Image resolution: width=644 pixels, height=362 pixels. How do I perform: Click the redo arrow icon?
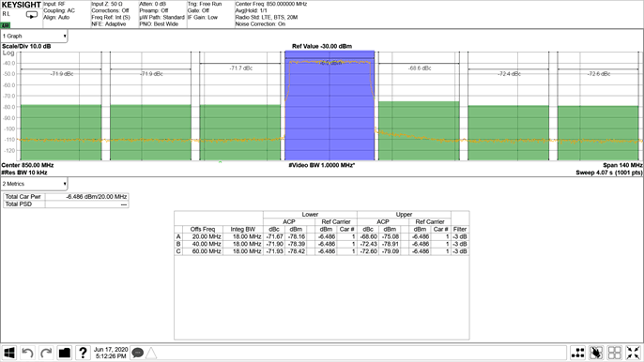pos(46,353)
